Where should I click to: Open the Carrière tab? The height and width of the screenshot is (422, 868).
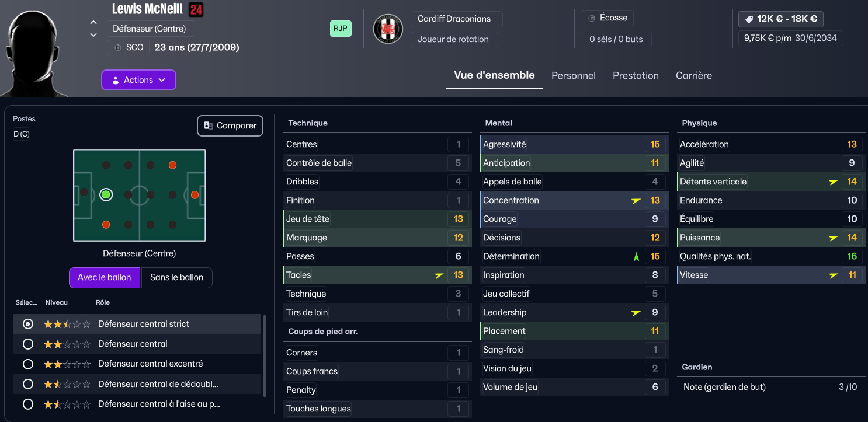[x=694, y=75]
